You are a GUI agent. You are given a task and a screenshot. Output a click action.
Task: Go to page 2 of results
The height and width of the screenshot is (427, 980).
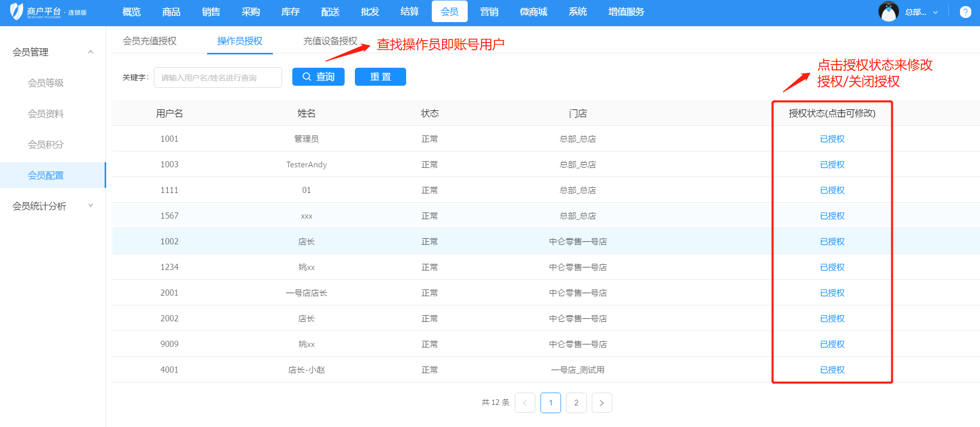point(576,403)
